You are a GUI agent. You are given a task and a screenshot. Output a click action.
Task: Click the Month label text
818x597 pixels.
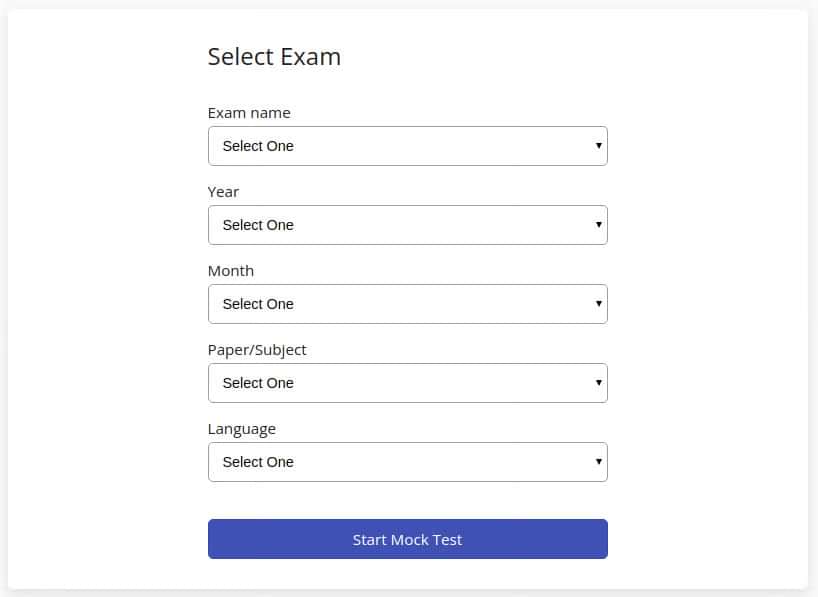tap(231, 271)
